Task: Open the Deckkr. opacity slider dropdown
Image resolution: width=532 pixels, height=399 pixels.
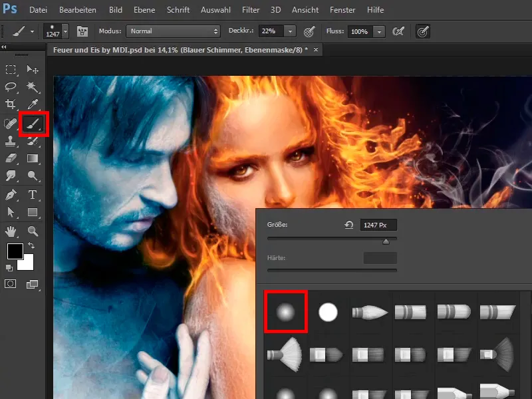Action: click(x=290, y=31)
